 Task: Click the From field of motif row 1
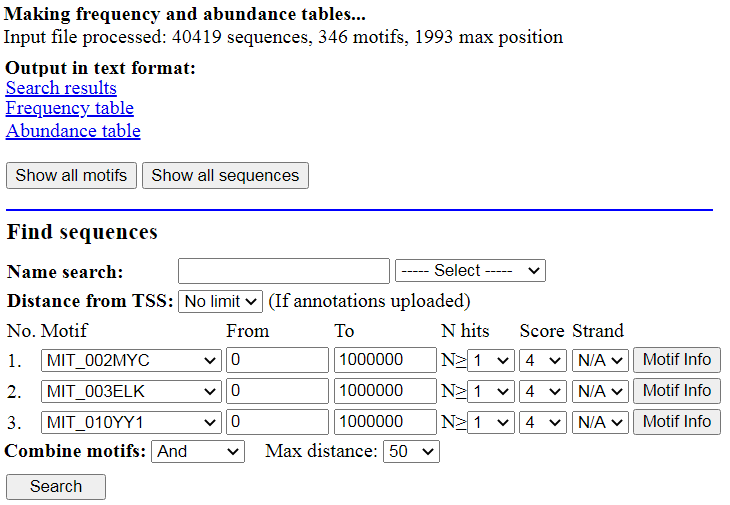pyautogui.click(x=277, y=360)
